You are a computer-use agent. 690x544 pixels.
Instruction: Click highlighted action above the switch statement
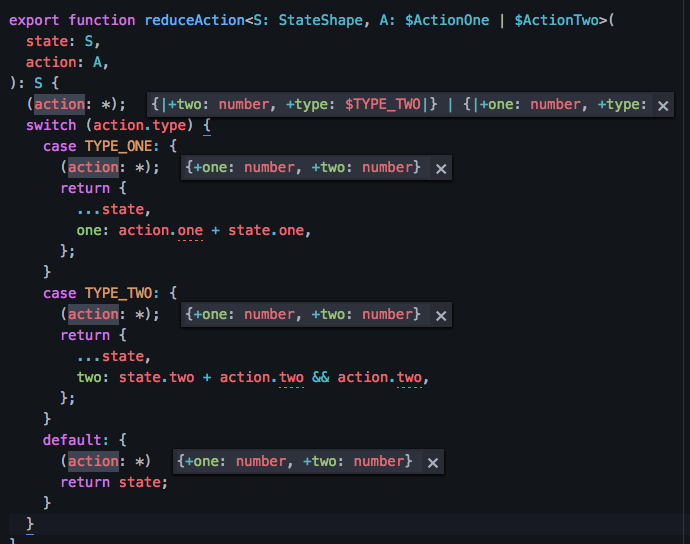point(59,104)
